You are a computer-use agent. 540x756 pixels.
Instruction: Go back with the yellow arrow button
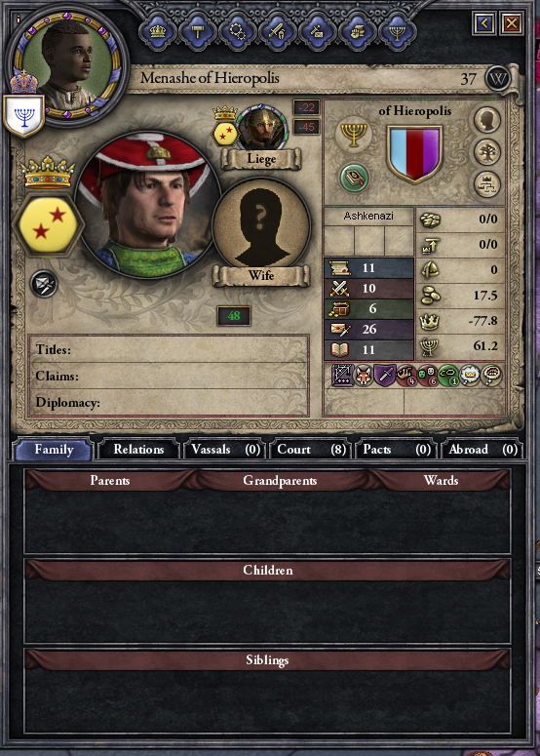(484, 22)
